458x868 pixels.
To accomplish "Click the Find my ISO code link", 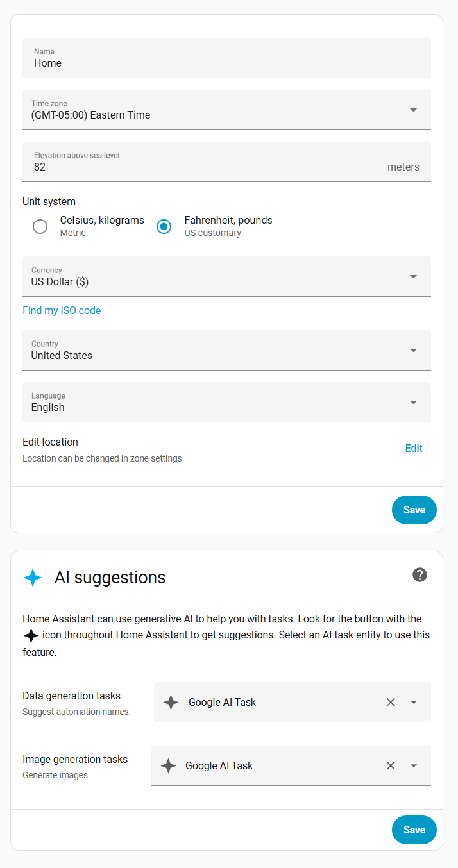I will point(62,310).
